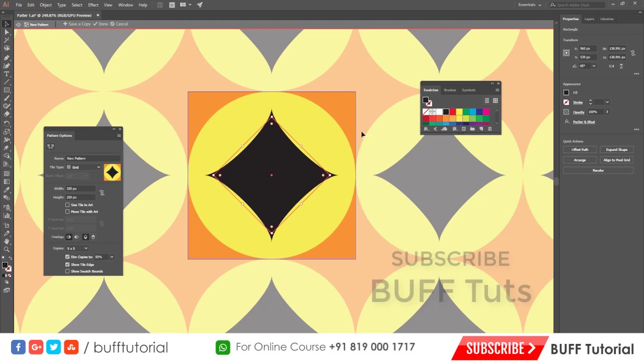This screenshot has height=362, width=644.
Task: Click New Color Group folder icon
Action: click(472, 129)
